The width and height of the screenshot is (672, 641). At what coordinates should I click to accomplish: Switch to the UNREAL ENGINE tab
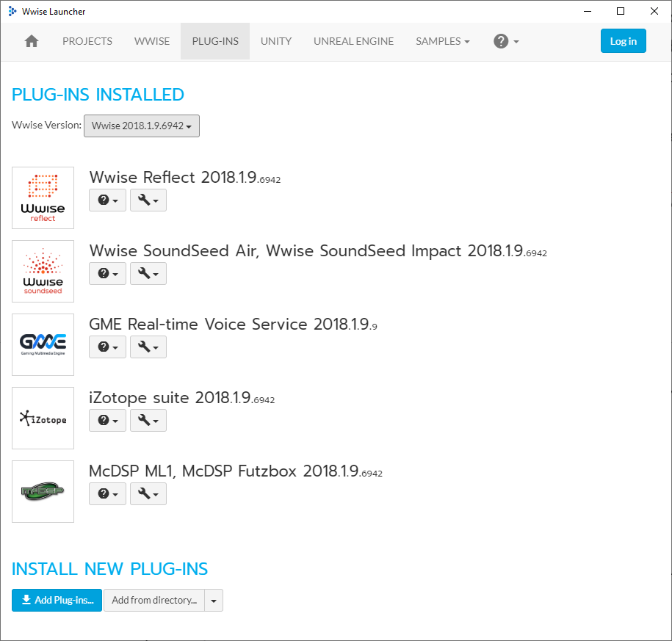353,41
